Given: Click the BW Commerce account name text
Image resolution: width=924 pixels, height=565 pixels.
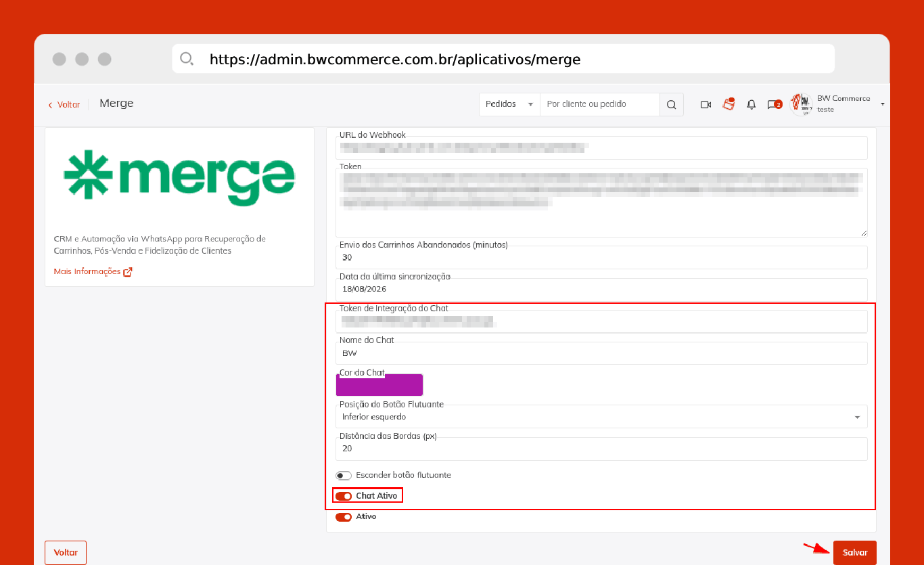Looking at the screenshot, I should pos(844,98).
